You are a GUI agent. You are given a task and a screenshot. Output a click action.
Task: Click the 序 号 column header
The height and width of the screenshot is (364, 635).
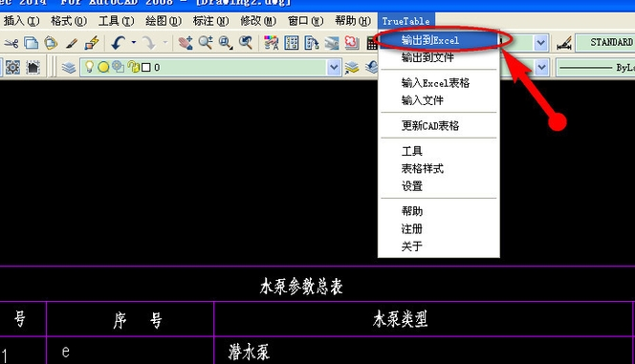(x=138, y=321)
